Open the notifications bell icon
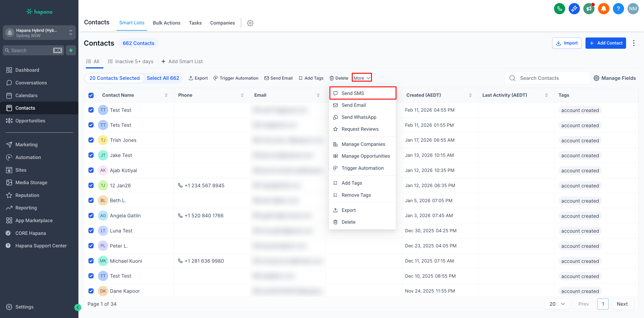The height and width of the screenshot is (318, 644). tap(603, 9)
